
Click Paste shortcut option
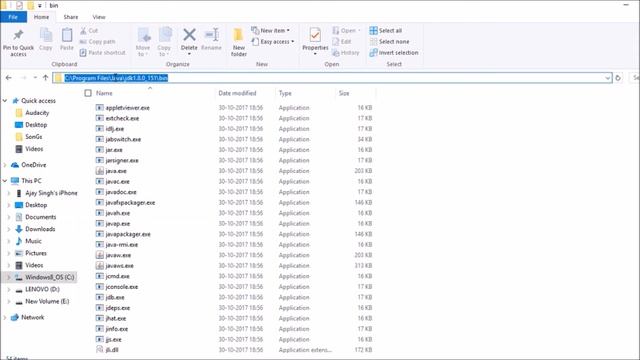click(102, 53)
